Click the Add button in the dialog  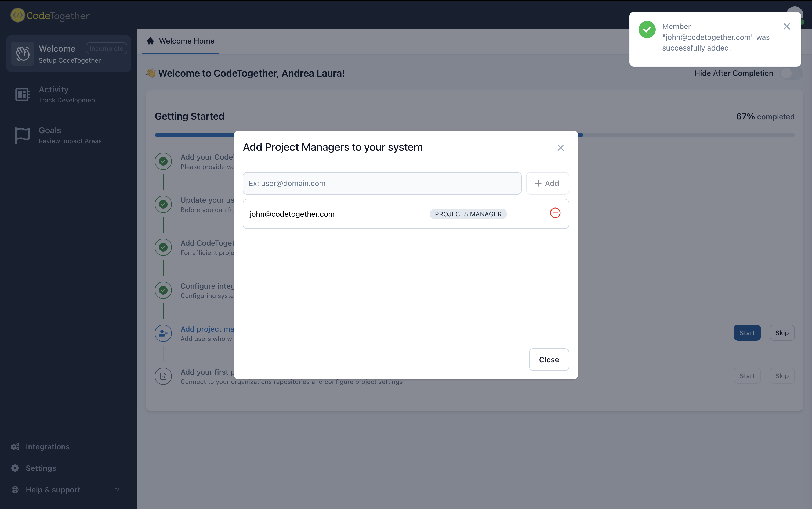[547, 183]
